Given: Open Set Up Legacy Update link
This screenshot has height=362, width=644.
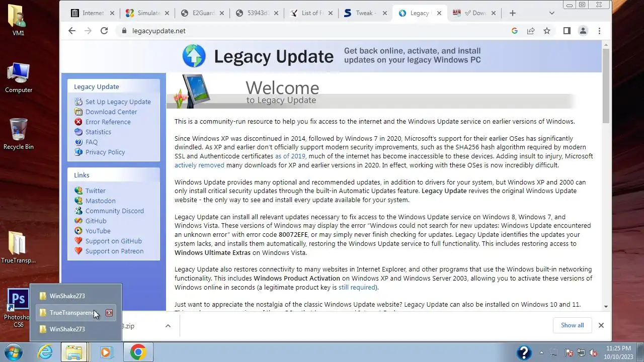Looking at the screenshot, I should click(x=118, y=102).
